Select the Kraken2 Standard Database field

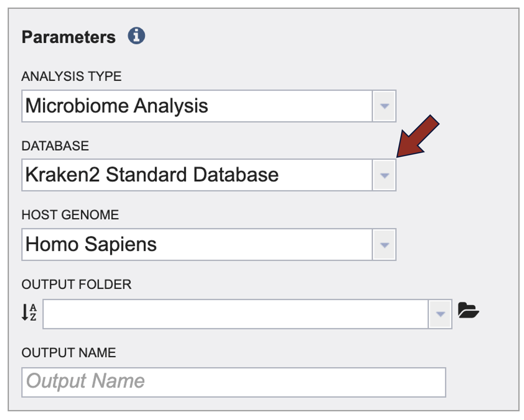click(197, 175)
